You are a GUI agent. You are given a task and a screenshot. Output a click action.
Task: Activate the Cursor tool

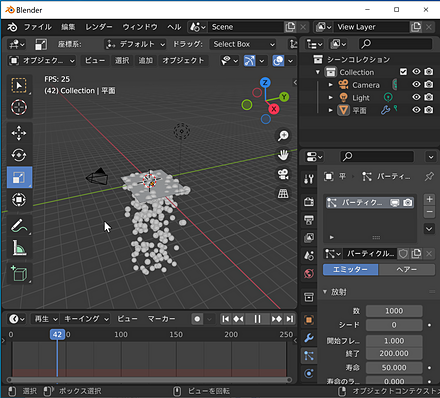pos(19,107)
